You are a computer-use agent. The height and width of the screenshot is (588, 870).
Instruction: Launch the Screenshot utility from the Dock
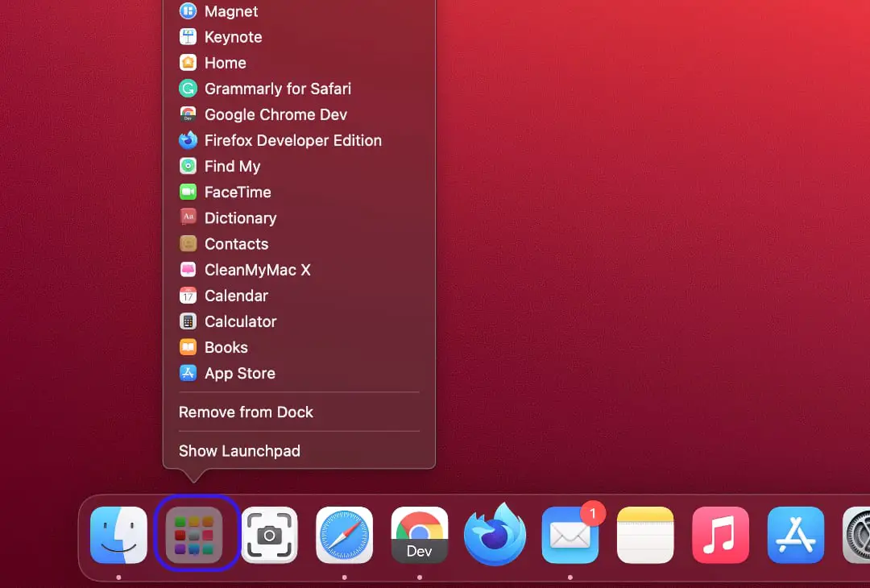pos(269,534)
